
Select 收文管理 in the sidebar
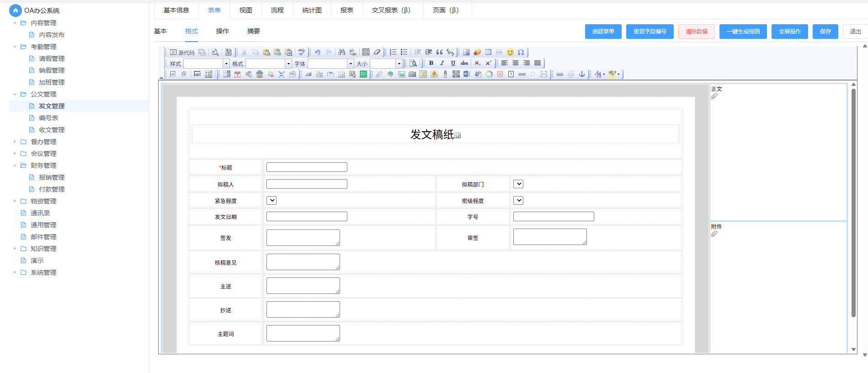[52, 130]
